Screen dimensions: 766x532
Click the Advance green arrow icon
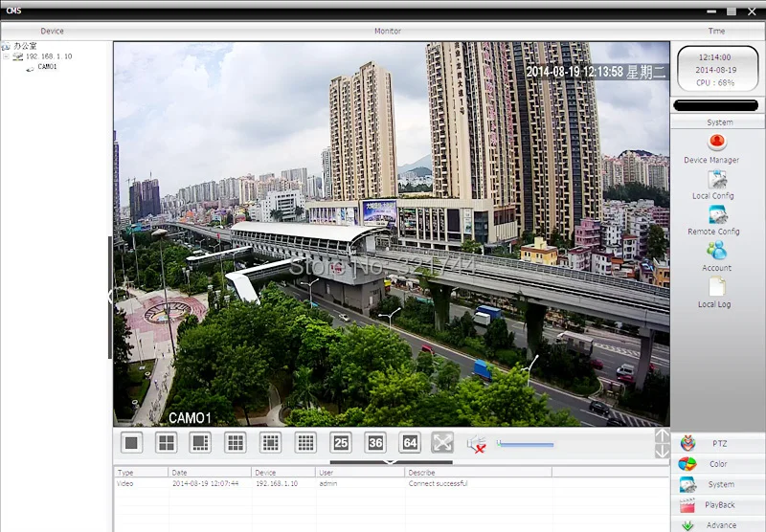coord(687,525)
